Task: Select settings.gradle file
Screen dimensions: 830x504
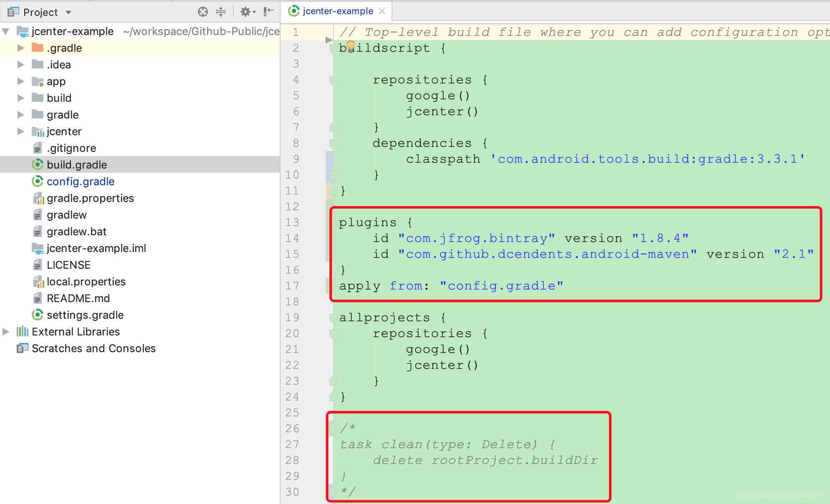Action: [85, 315]
